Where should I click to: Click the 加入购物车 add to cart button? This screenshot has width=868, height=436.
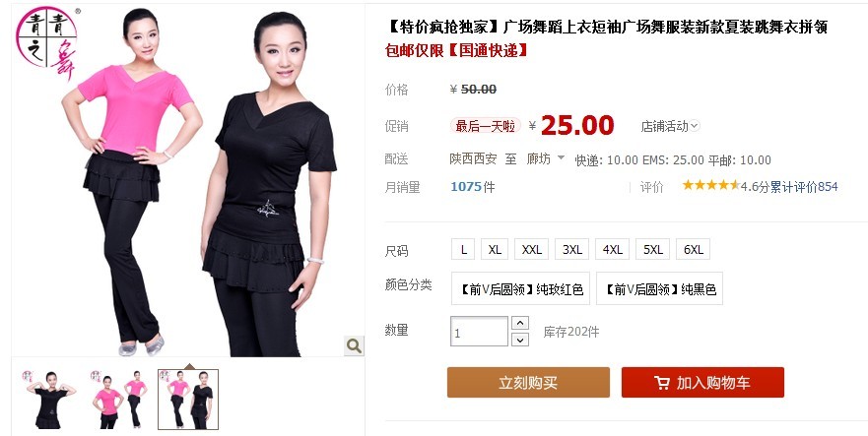coord(702,382)
